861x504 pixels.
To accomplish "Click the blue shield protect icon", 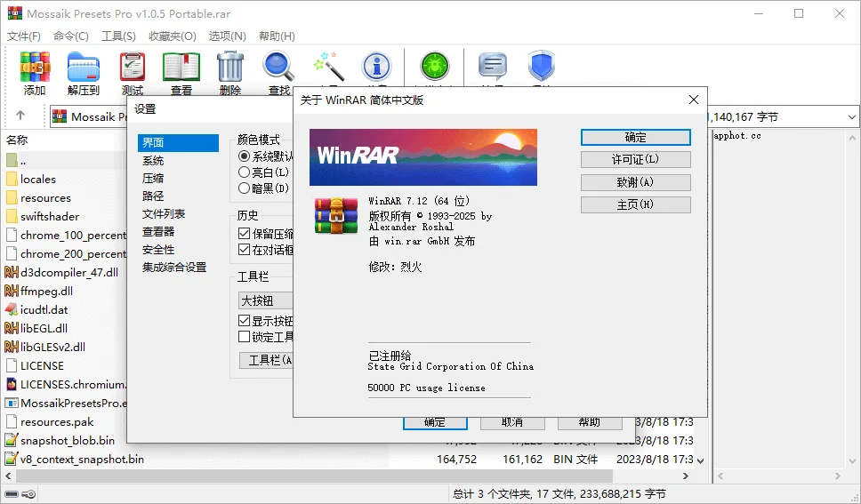I will tap(541, 68).
